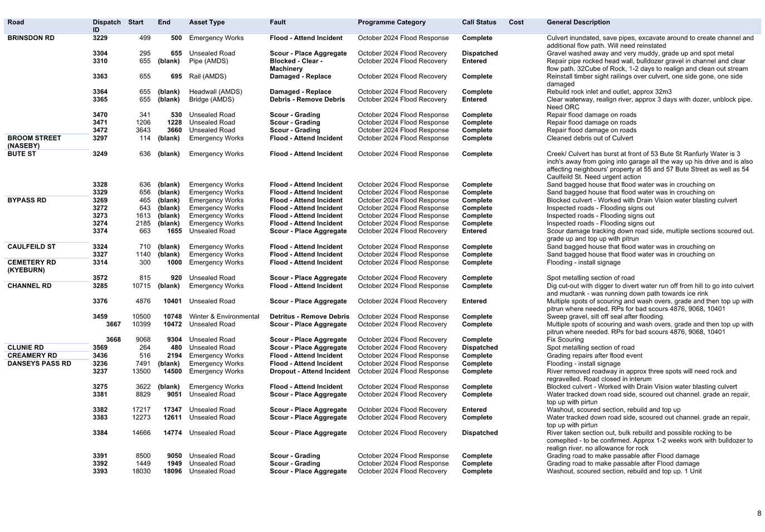Click the Fault column header
Image resolution: width=765 pixels, height=532 pixels.
click(277, 22)
